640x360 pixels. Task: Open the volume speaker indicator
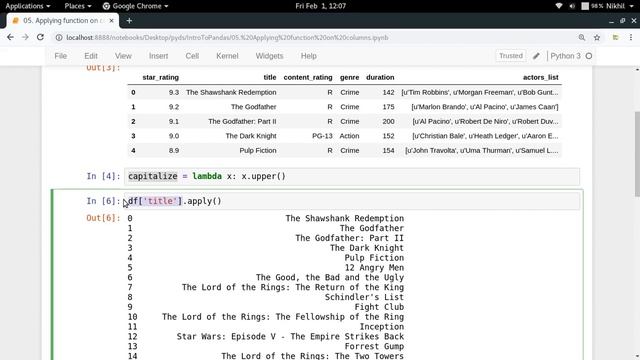(x=572, y=6)
